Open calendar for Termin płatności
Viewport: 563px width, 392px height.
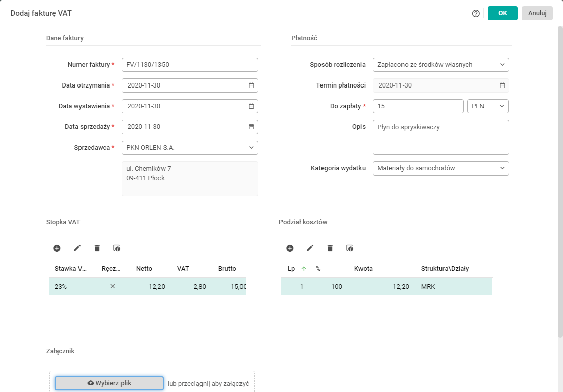click(x=502, y=85)
